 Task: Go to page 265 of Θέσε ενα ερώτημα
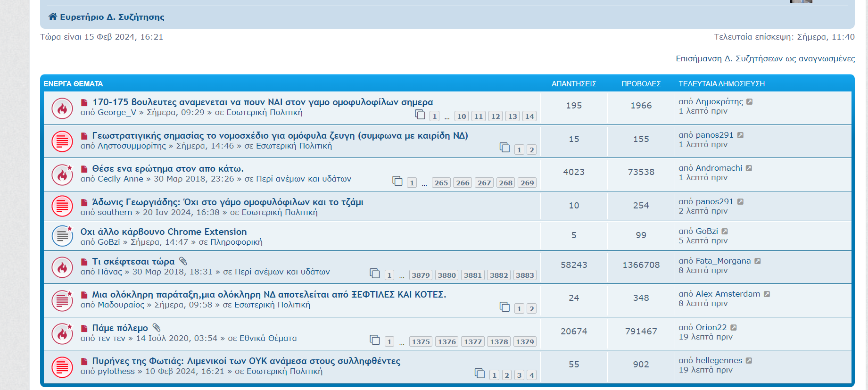pyautogui.click(x=441, y=183)
